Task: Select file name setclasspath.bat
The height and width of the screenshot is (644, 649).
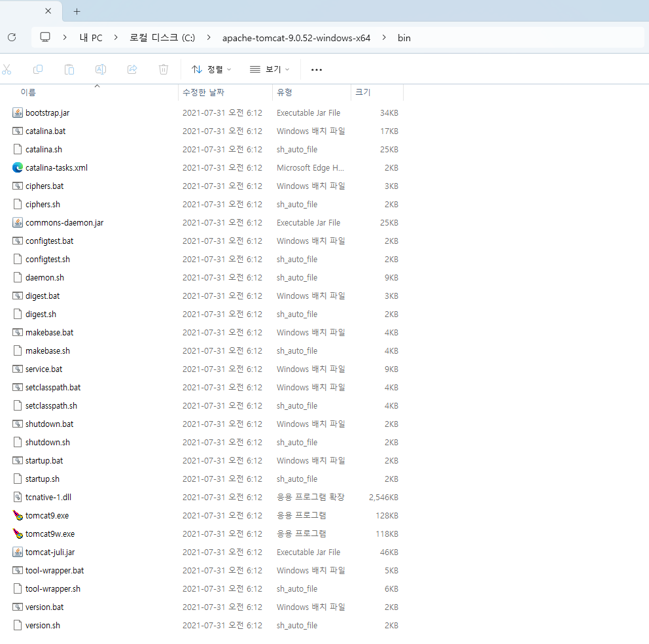Action: (53, 388)
